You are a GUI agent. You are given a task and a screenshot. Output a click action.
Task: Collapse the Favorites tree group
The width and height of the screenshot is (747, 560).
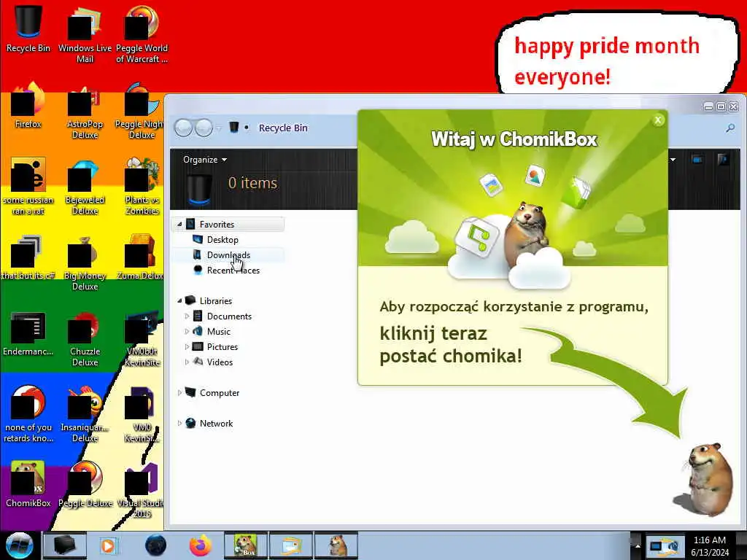tap(179, 224)
